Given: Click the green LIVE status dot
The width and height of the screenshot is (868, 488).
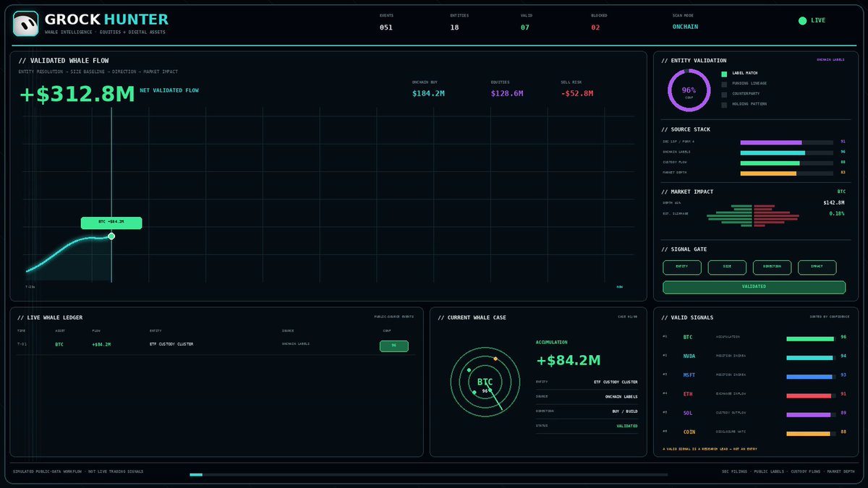Looking at the screenshot, I should tap(802, 21).
